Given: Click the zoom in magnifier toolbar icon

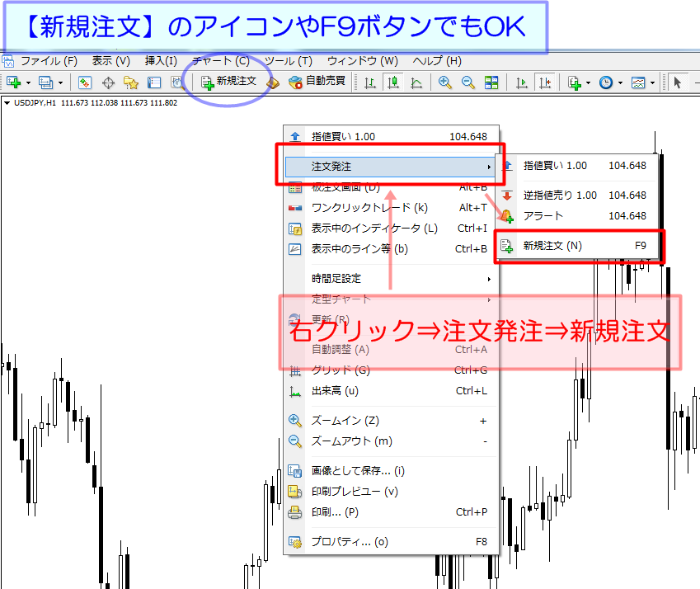Looking at the screenshot, I should [x=444, y=82].
